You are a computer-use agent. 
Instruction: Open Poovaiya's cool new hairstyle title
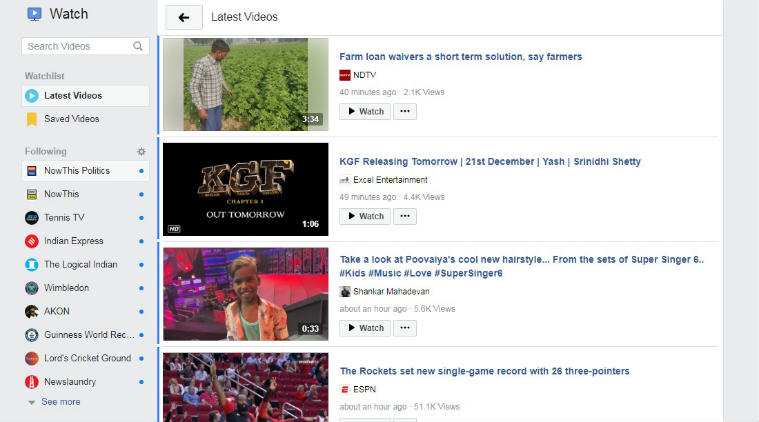pyautogui.click(x=521, y=266)
